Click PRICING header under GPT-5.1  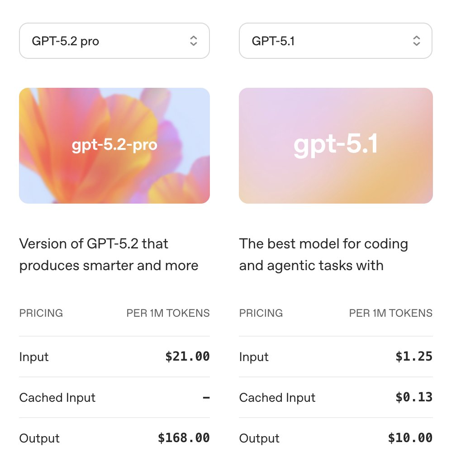261,313
